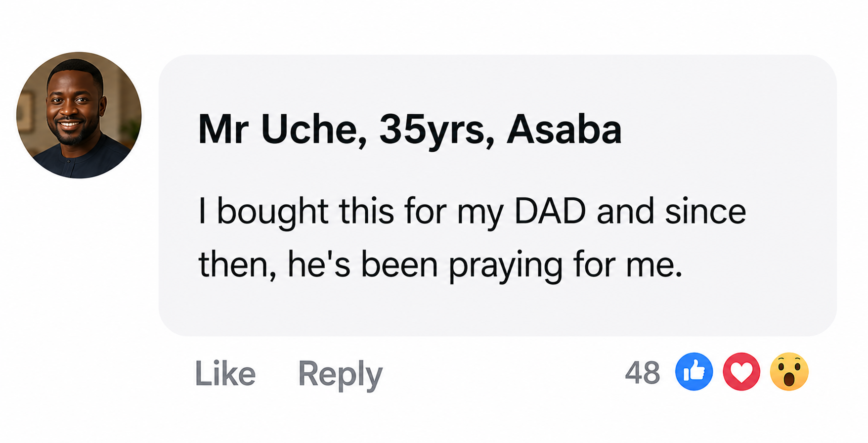
Task: Open the 48 reactions count
Action: pos(642,373)
